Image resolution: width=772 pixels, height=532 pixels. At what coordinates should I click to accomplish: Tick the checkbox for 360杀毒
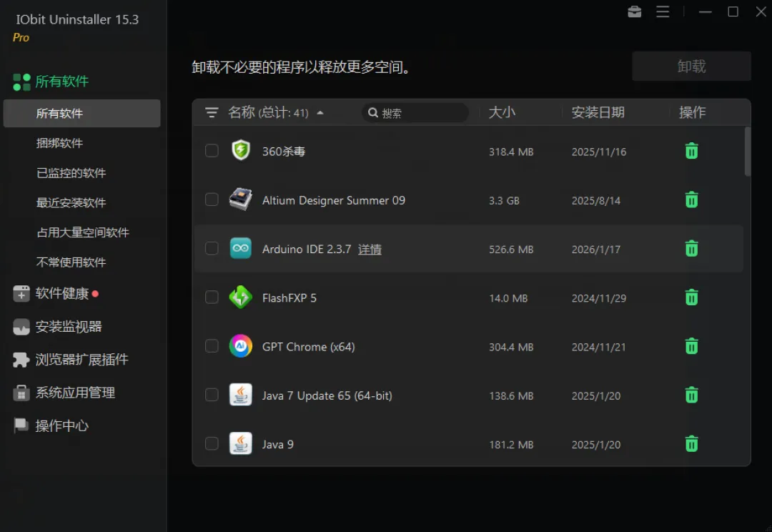click(212, 150)
